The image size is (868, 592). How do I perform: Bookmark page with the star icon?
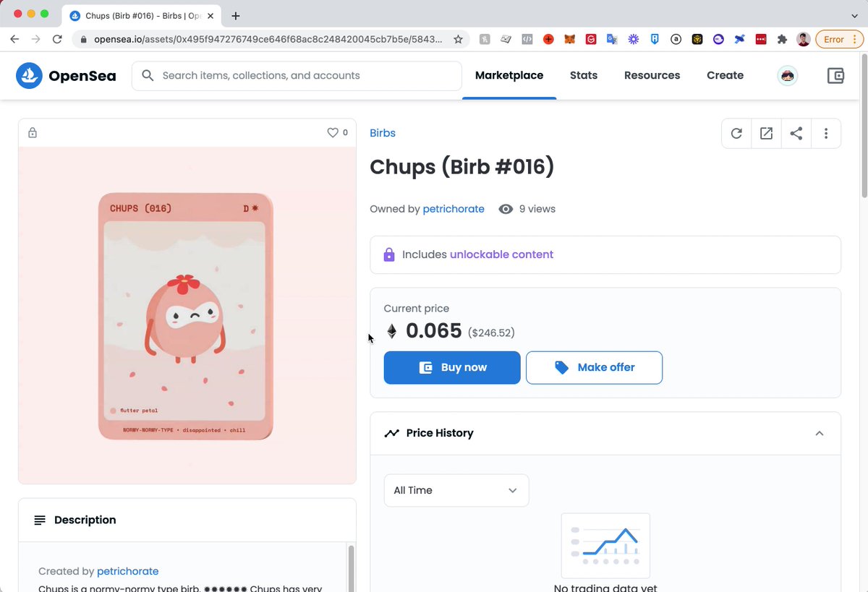458,39
